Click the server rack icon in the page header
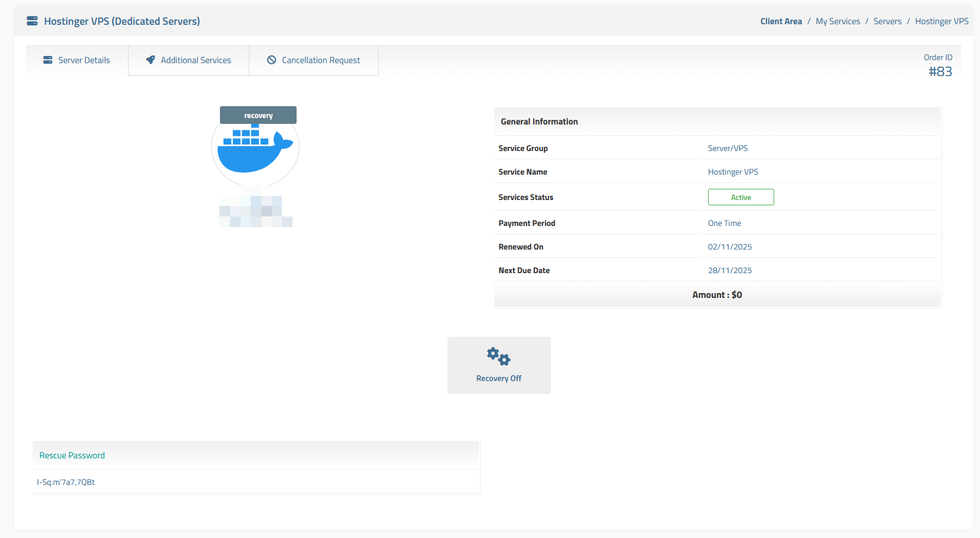This screenshot has height=538, width=980. pyautogui.click(x=31, y=20)
